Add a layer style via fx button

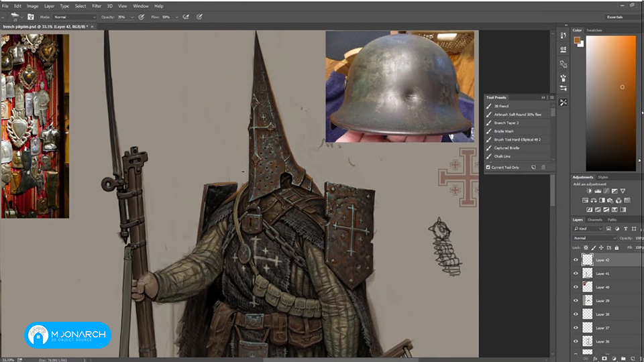[595, 359]
